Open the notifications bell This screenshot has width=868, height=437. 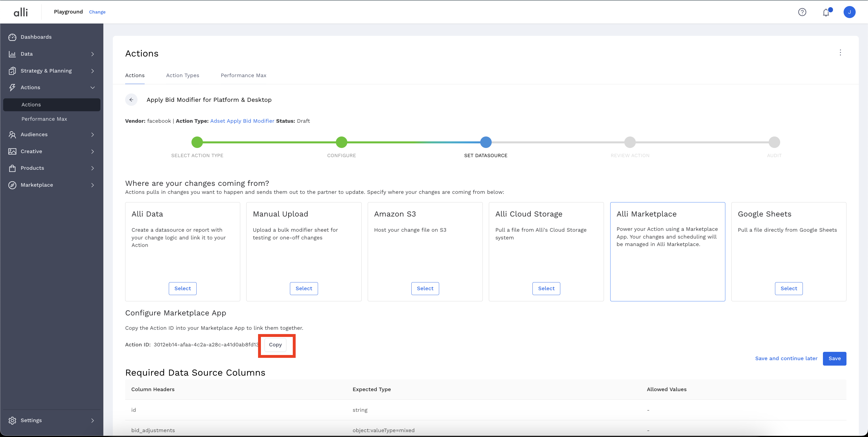[826, 12]
